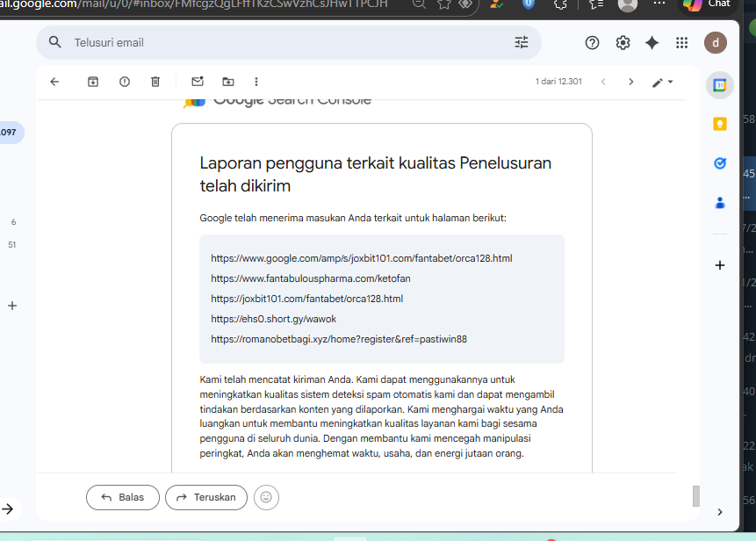756x541 pixels.
Task: Open the input tools pencil dropdown
Action: coord(662,83)
